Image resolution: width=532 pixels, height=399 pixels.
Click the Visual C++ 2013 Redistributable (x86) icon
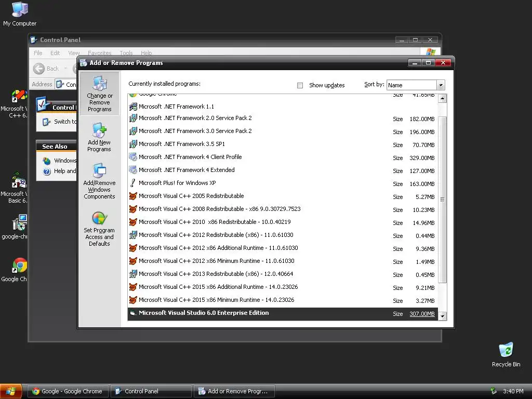coord(133,274)
